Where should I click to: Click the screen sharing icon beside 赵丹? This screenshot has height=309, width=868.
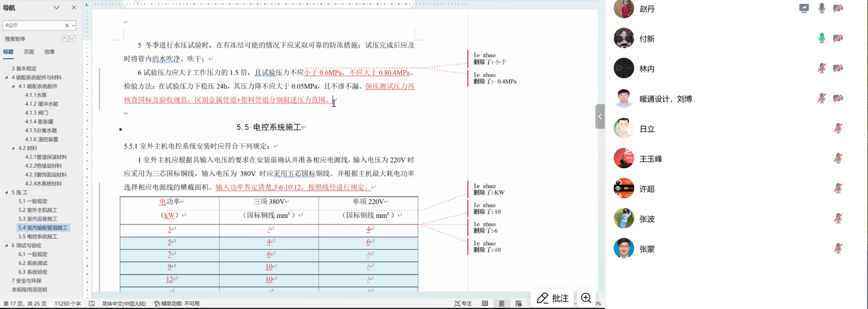[804, 8]
